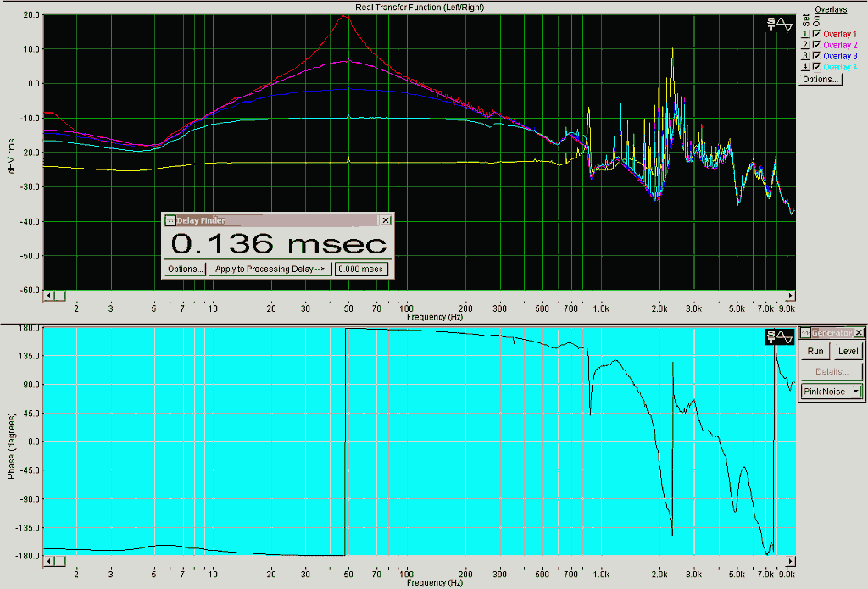Click scrollbar thumb under transfer function plot
The height and width of the screenshot is (589, 868).
coord(60,296)
